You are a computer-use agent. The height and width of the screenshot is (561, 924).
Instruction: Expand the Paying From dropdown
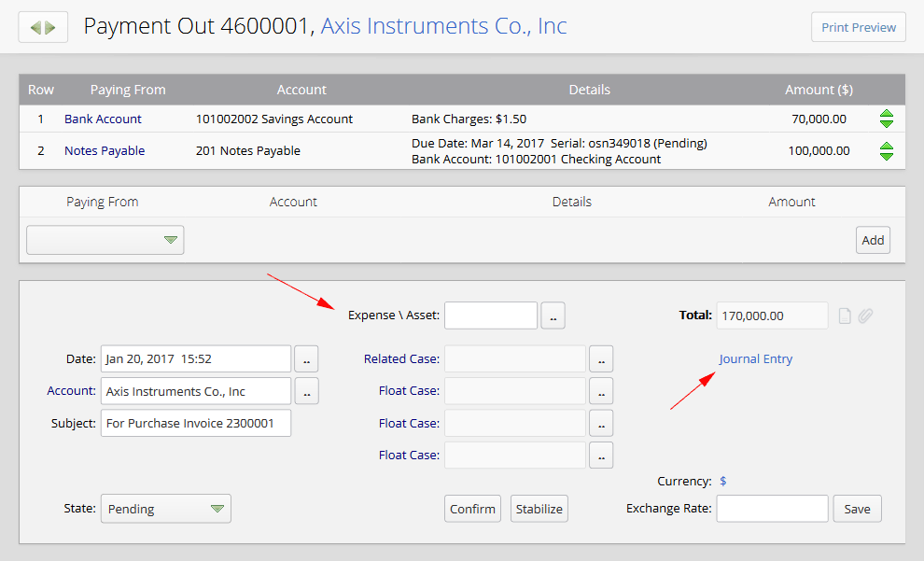(x=105, y=240)
